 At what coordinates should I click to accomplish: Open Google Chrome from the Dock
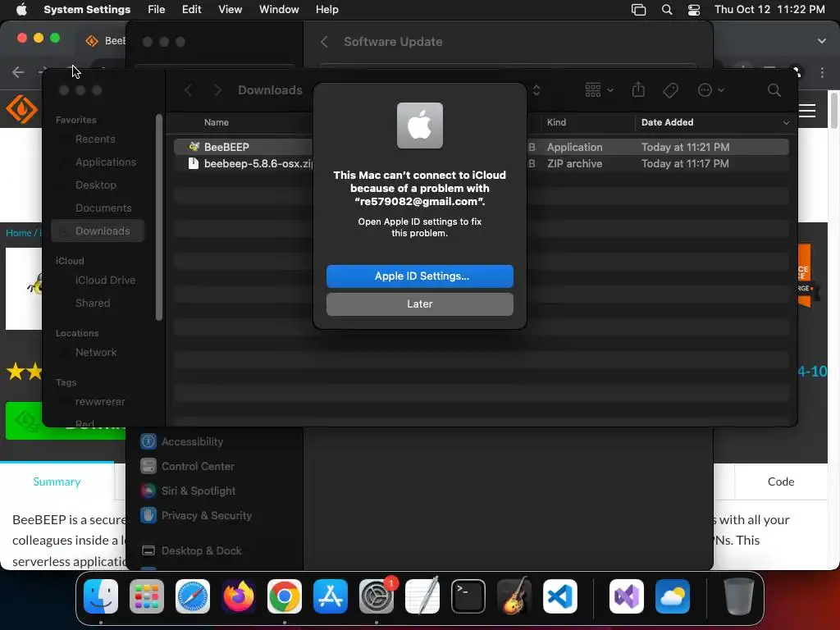285,596
